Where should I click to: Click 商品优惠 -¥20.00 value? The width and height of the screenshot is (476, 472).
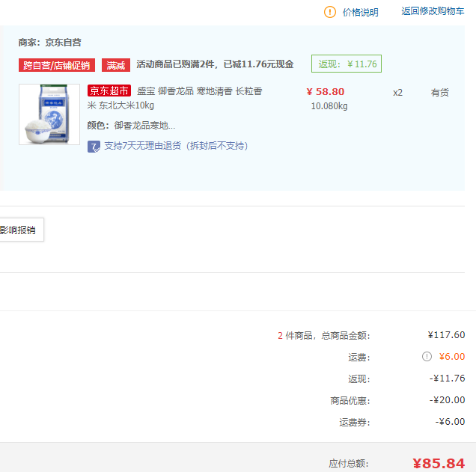(x=447, y=400)
